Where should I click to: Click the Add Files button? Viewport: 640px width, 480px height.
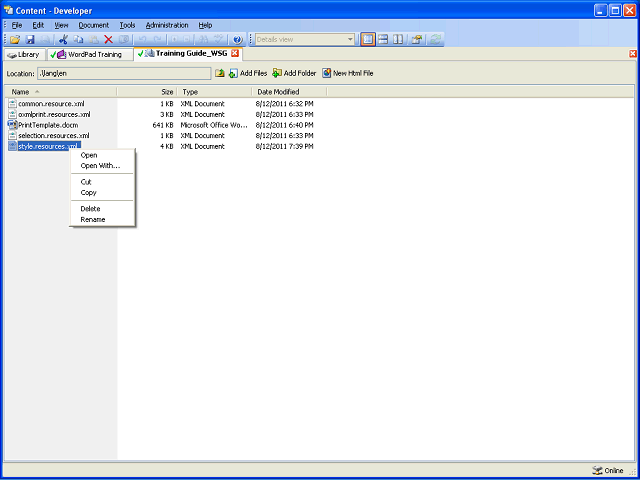pyautogui.click(x=247, y=73)
